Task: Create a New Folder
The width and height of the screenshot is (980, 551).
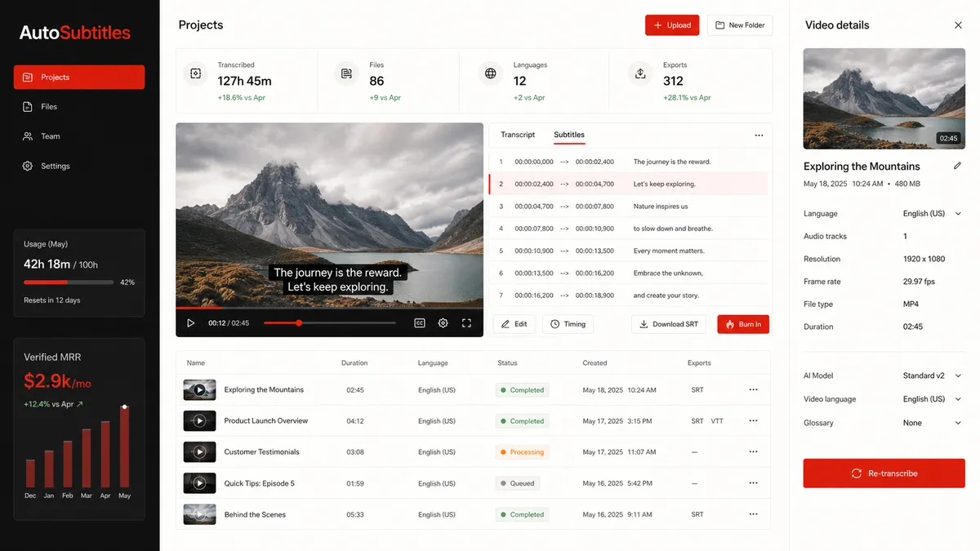Action: click(740, 25)
